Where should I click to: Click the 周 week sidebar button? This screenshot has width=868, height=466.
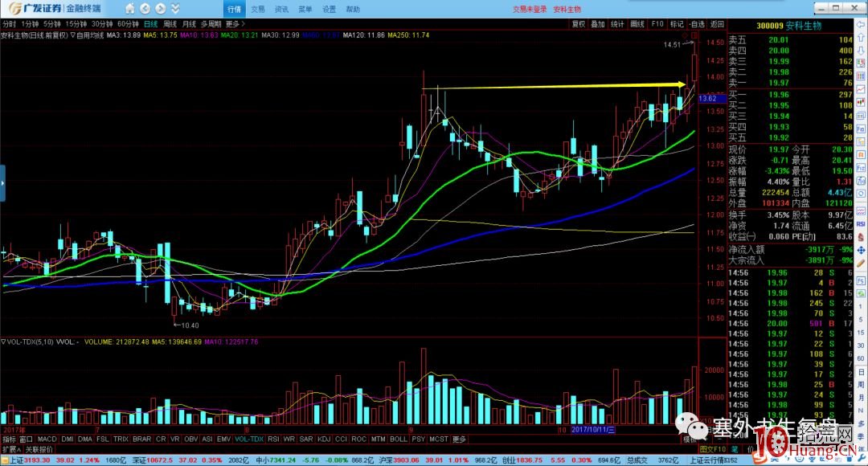862,385
